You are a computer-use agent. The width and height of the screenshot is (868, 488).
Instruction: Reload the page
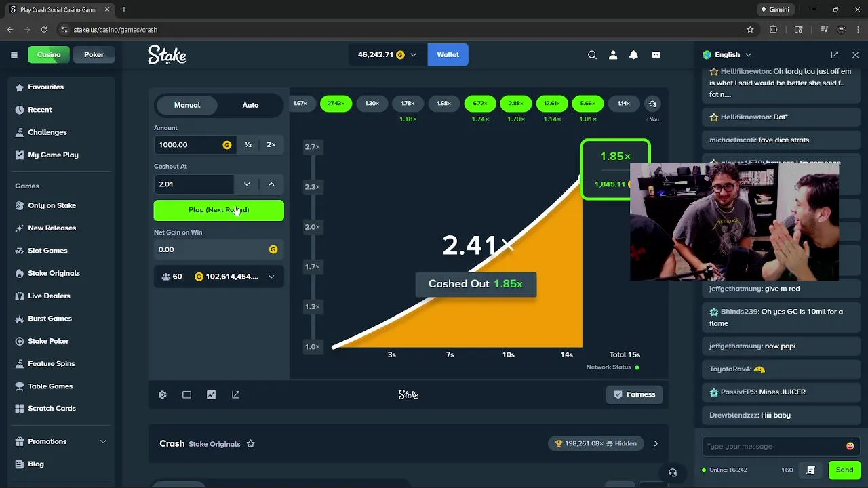[x=44, y=30]
